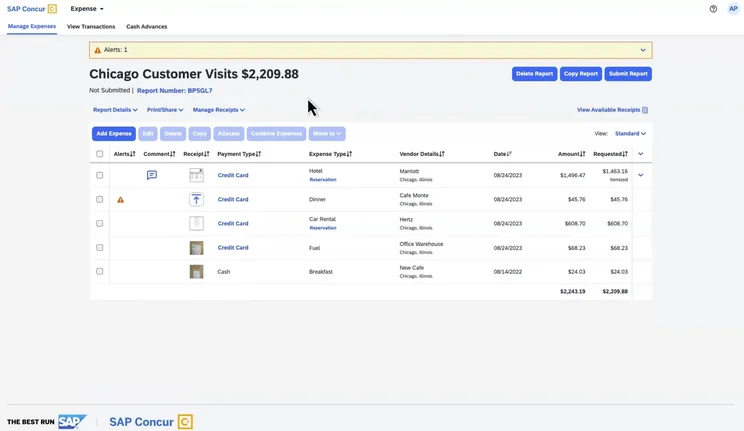This screenshot has height=431, width=744.
Task: Open the Move to dropdown button
Action: pos(327,133)
